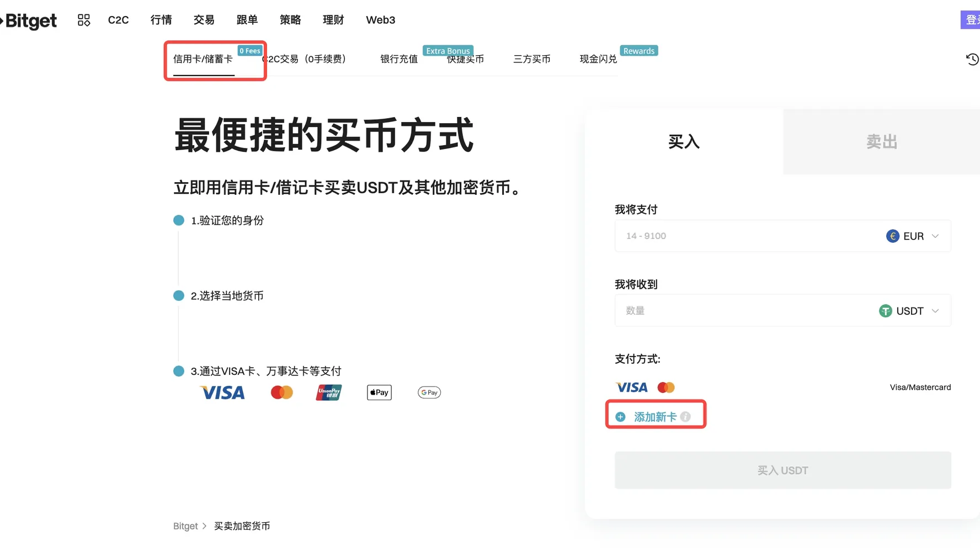The image size is (980, 552).
Task: Click the UnionPay card icon
Action: click(x=328, y=392)
